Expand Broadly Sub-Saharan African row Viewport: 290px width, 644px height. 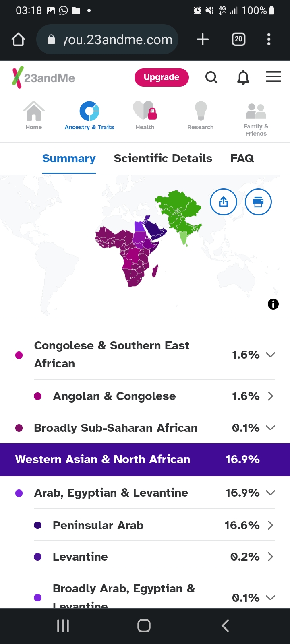pos(270,428)
